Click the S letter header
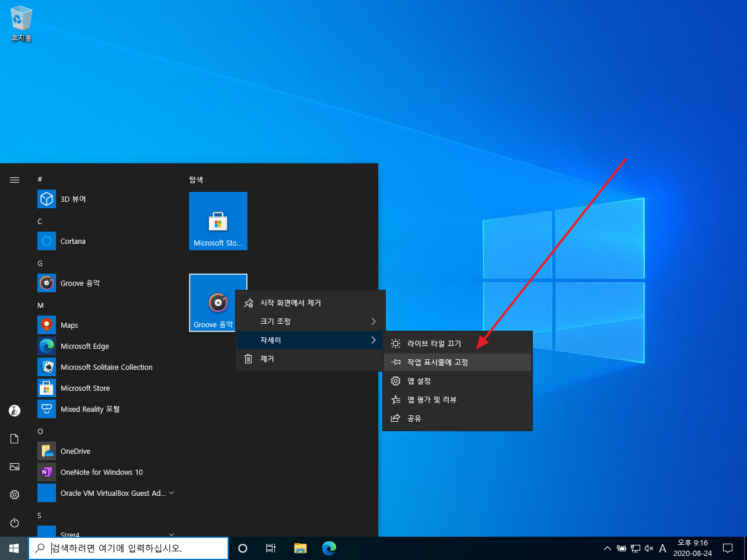Screen dimensions: 747x560 [x=40, y=515]
